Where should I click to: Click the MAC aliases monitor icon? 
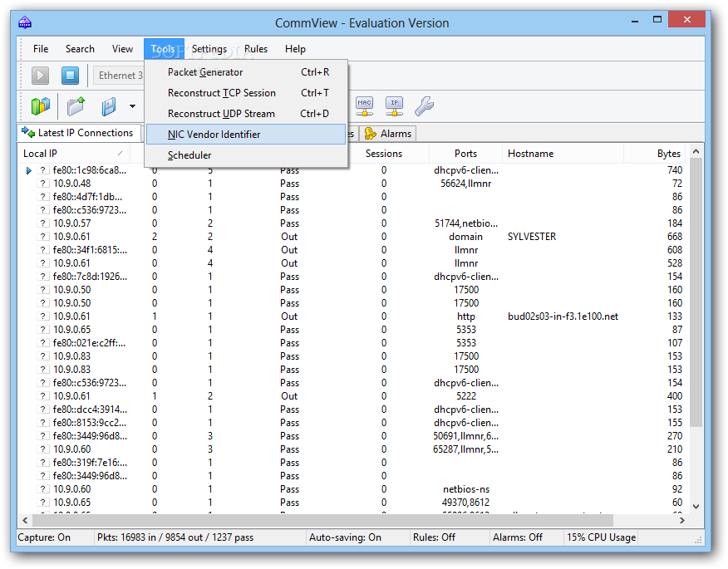365,106
